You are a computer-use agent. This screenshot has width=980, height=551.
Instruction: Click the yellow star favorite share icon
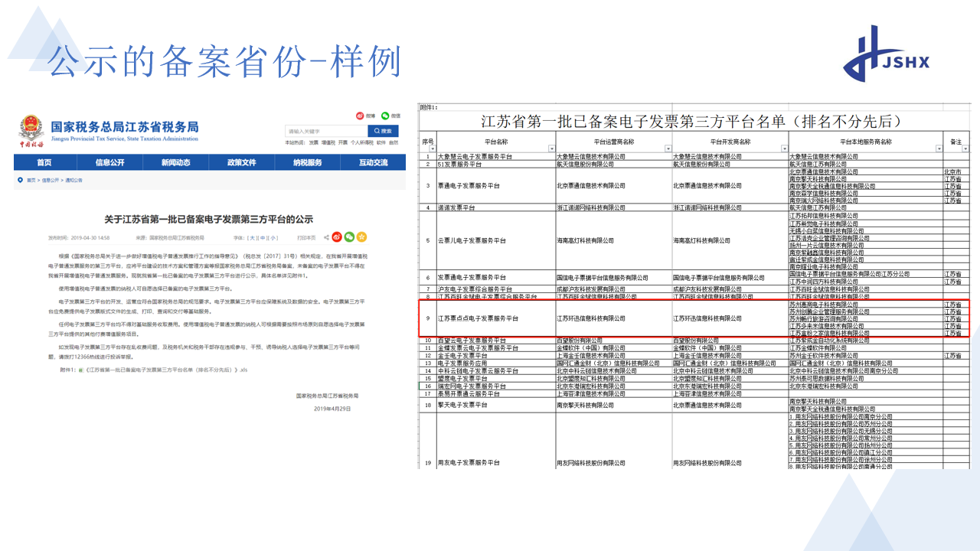(361, 237)
